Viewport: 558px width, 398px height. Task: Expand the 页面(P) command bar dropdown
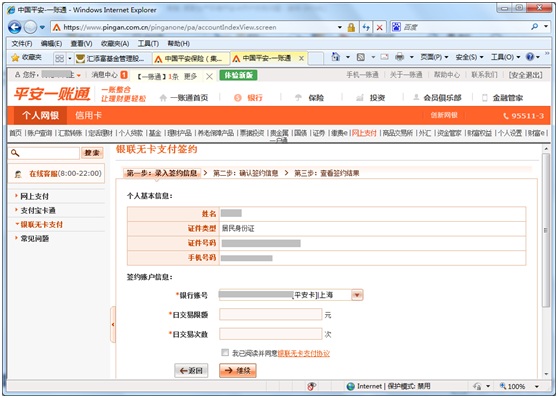coord(434,57)
